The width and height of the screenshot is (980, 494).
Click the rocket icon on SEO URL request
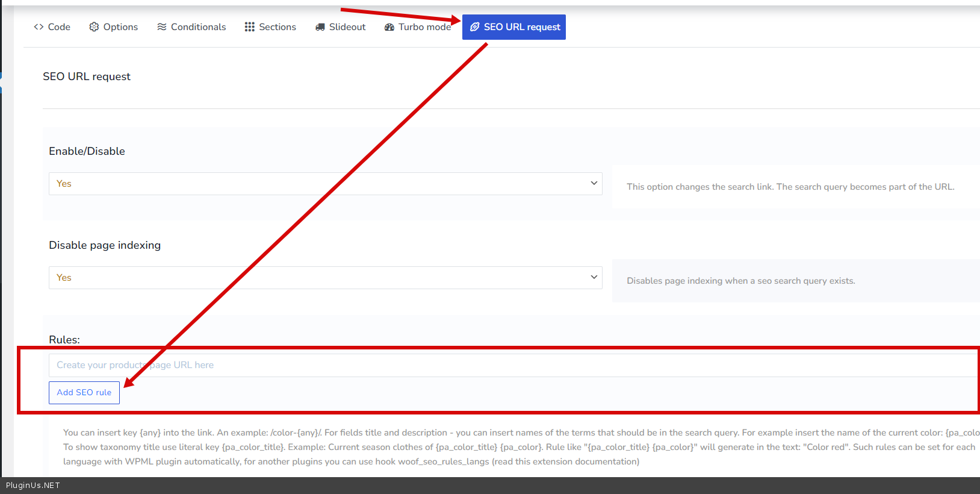point(474,27)
